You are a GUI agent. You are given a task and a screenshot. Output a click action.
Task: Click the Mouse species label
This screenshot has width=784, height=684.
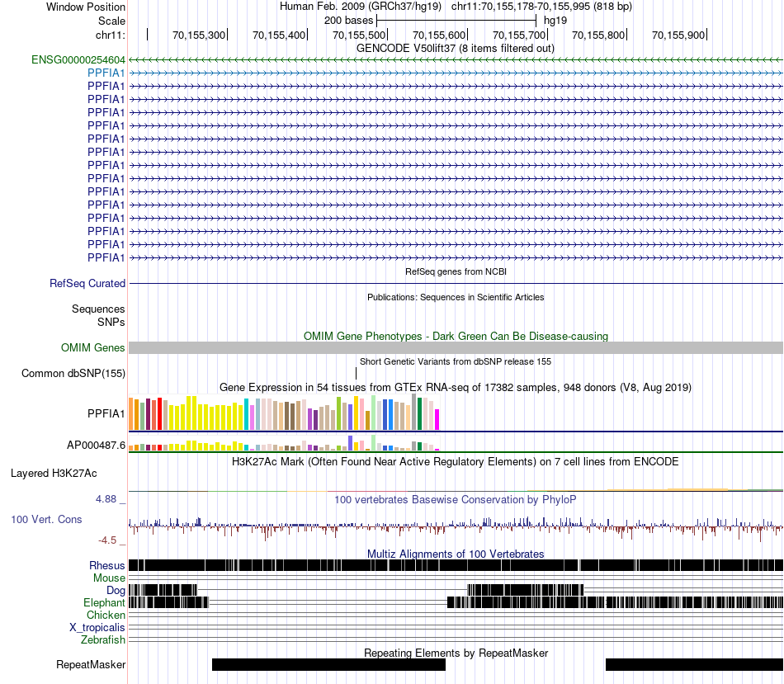tap(109, 578)
